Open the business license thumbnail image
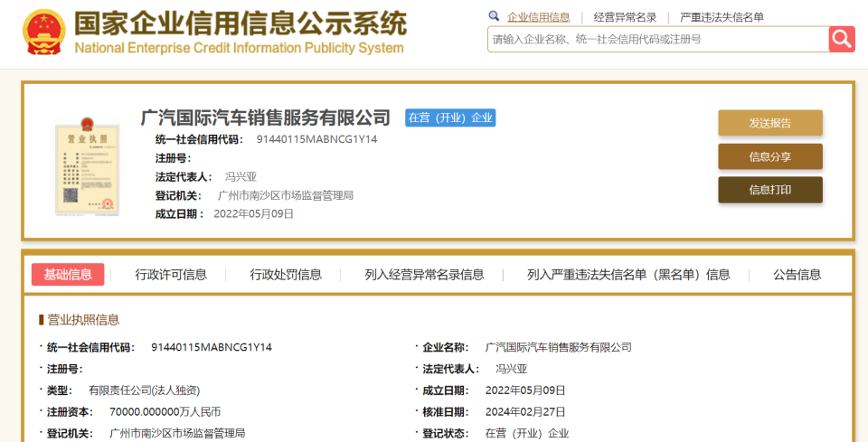Image resolution: width=868 pixels, height=442 pixels. point(87,165)
